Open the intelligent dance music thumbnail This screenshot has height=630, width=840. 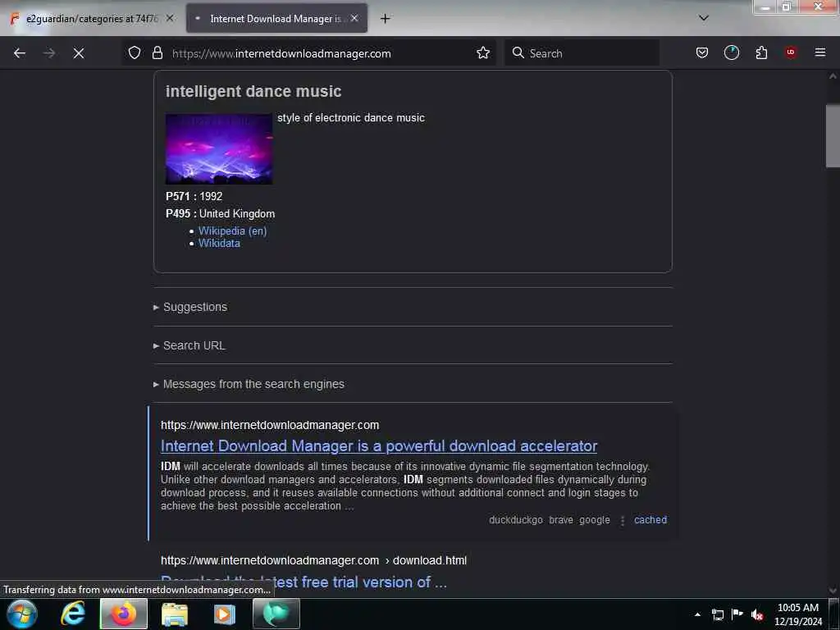click(x=218, y=149)
